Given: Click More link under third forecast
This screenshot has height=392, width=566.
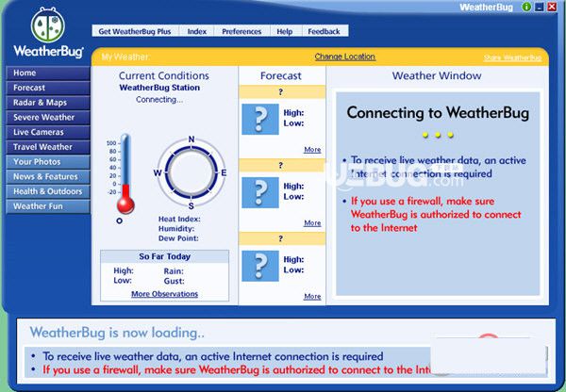Looking at the screenshot, I should pos(312,296).
